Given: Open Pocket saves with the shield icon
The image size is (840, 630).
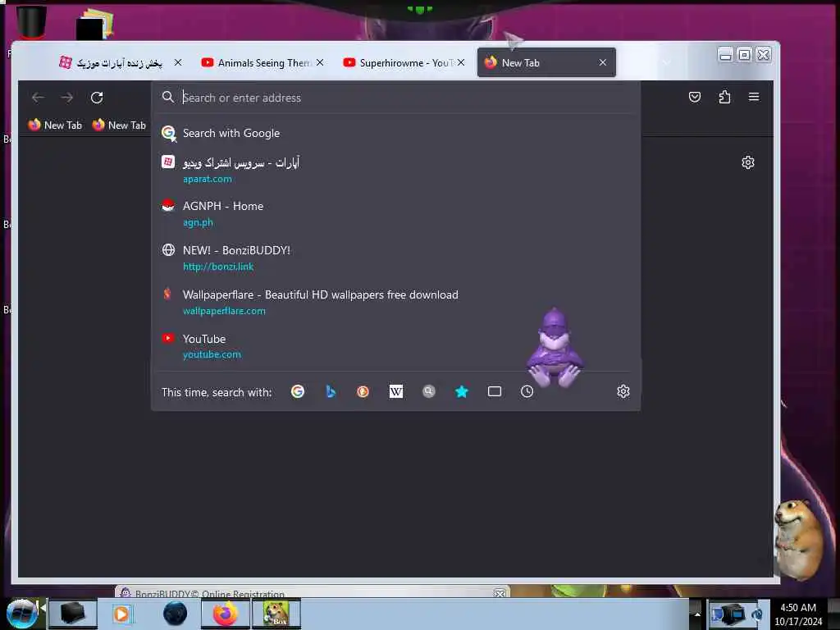Looking at the screenshot, I should (694, 97).
